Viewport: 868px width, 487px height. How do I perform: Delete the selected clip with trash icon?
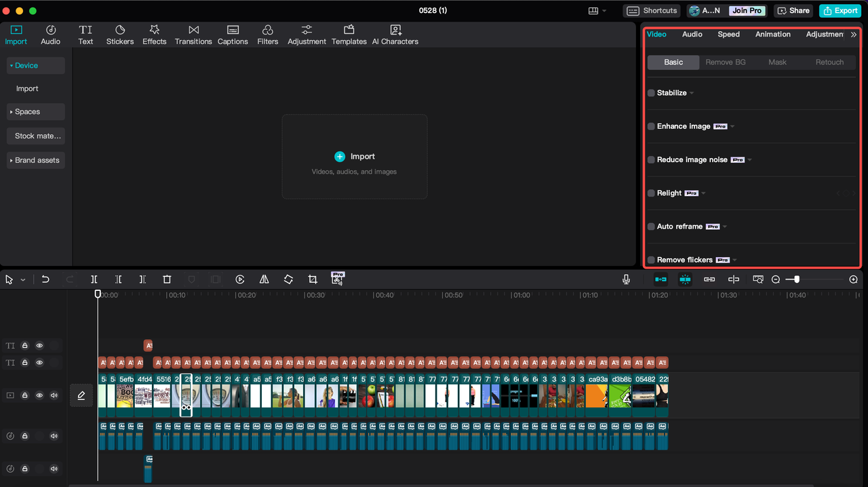167,279
